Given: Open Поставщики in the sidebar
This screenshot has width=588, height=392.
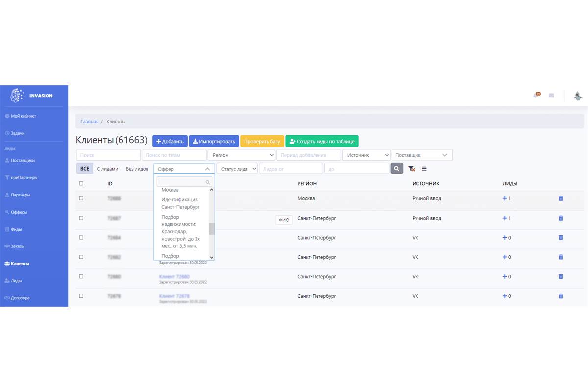Looking at the screenshot, I should tap(20, 160).
